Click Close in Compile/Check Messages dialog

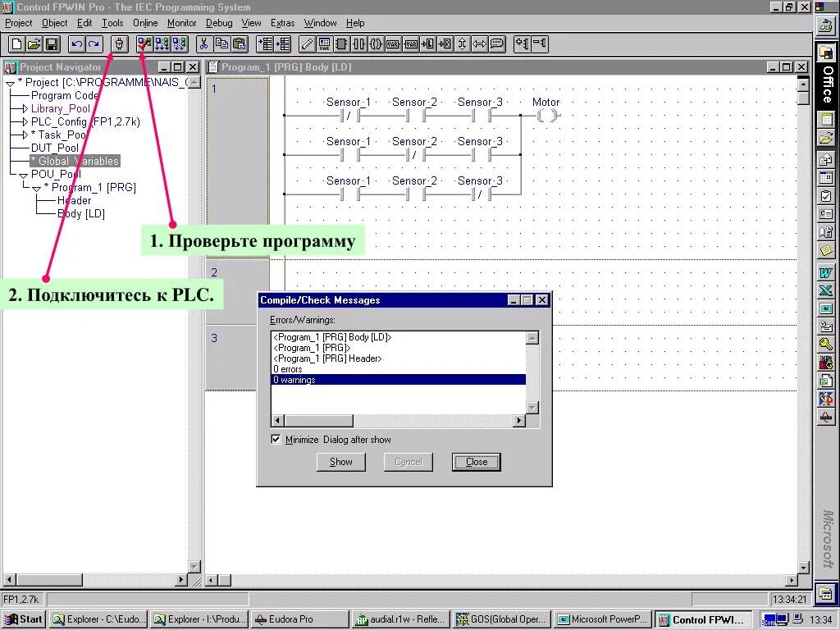[x=477, y=462]
